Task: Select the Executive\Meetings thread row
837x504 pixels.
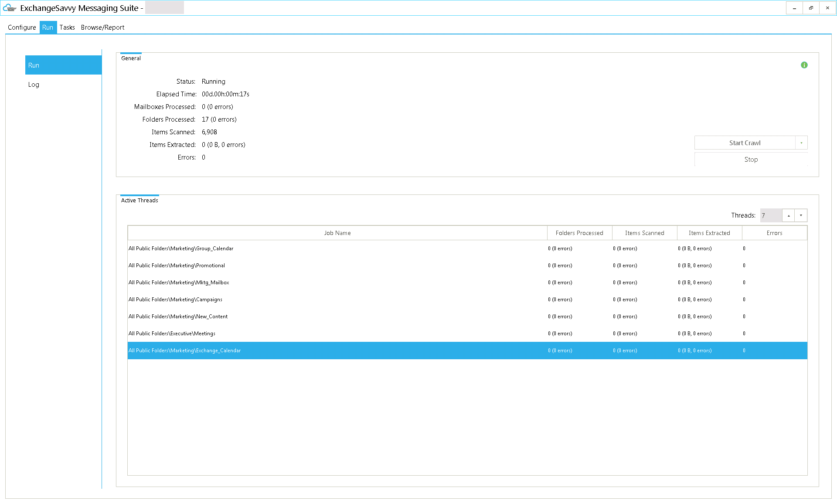Action: (x=467, y=334)
